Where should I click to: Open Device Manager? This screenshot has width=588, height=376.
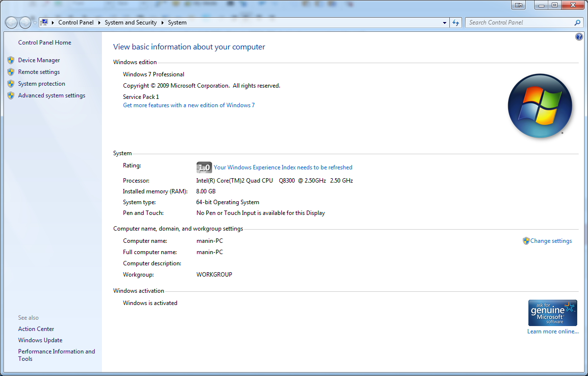(x=39, y=60)
